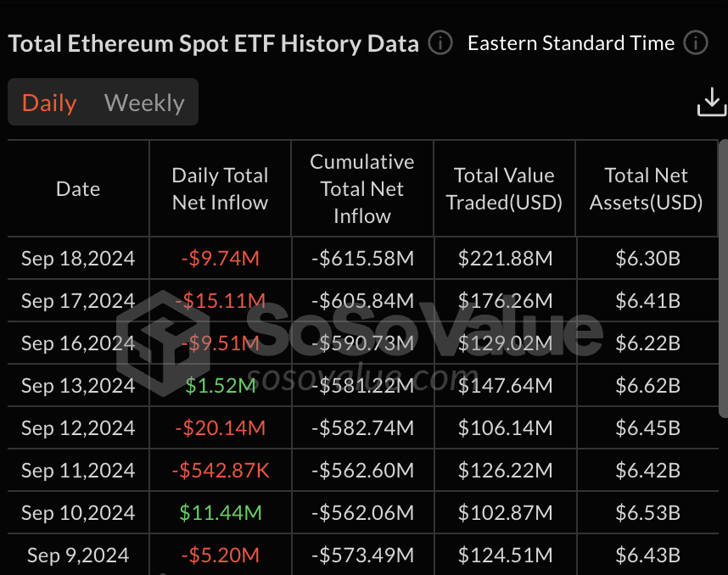Click the -$5.20M inflow value
Viewport: 728px width, 575px height.
pyautogui.click(x=220, y=555)
